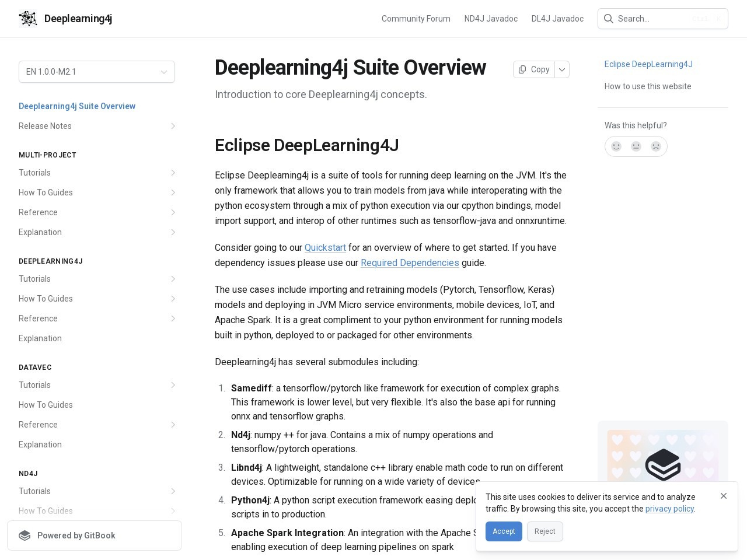
Task: Close the cookie notice with X
Action: (x=724, y=496)
